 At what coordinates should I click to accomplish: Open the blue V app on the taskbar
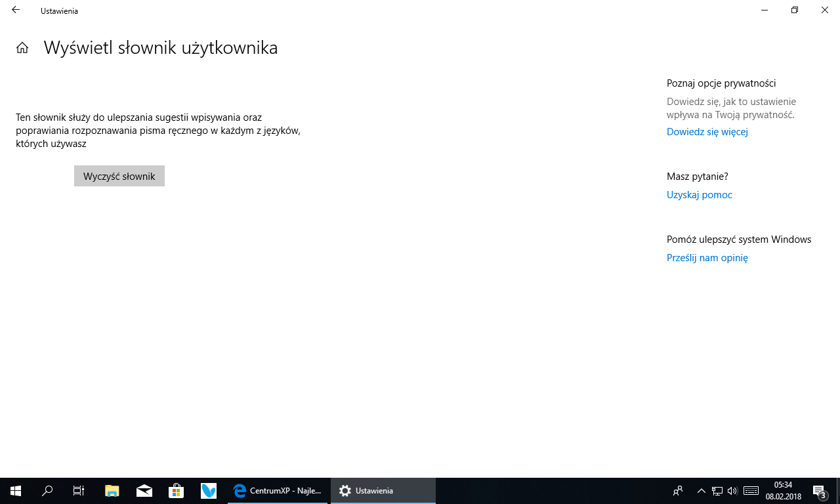tap(209, 491)
